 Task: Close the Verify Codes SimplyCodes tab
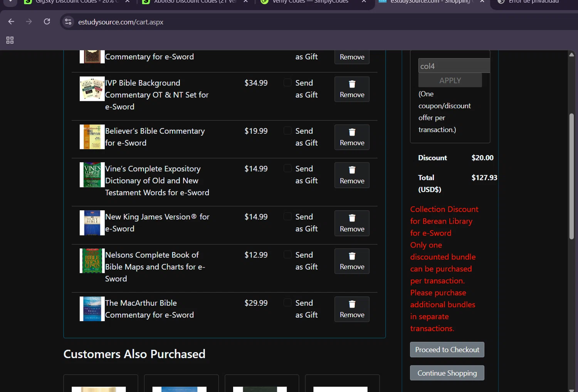click(x=364, y=2)
